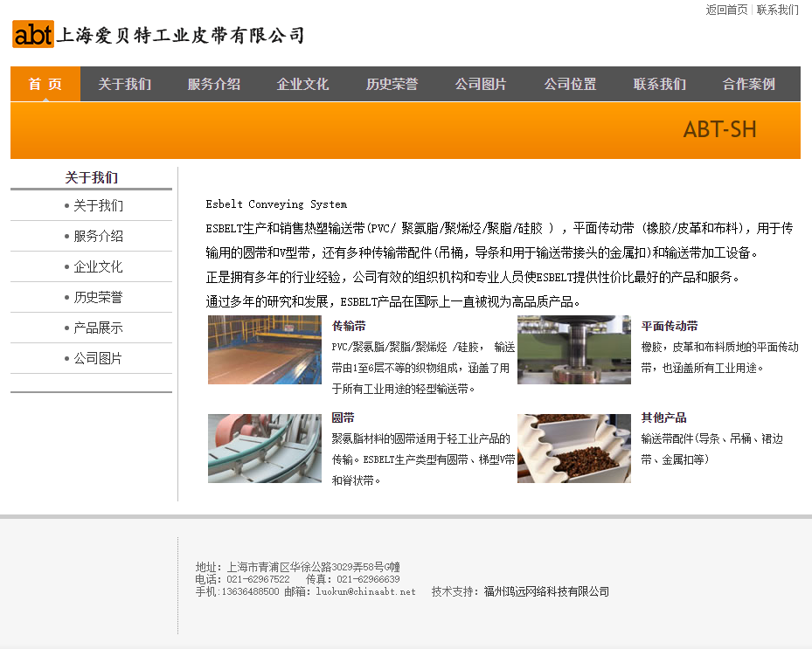This screenshot has width=812, height=649.
Task: Click the ABT-SH orange banner
Action: tap(406, 130)
